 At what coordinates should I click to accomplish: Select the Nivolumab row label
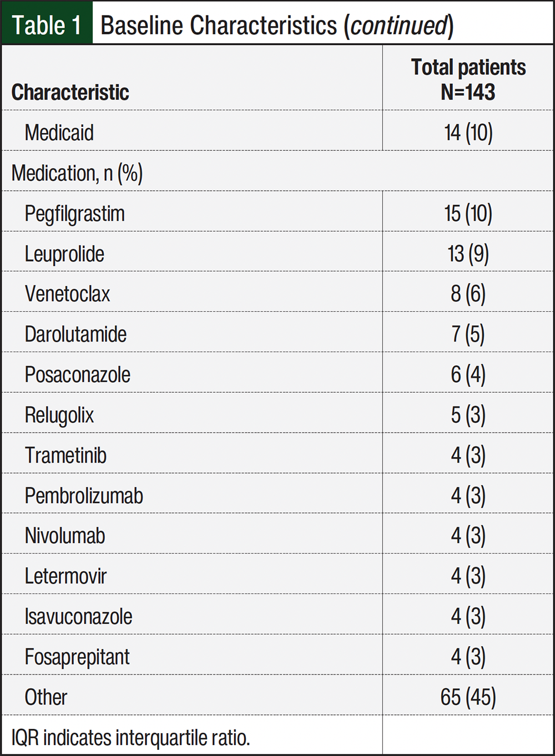click(x=65, y=536)
